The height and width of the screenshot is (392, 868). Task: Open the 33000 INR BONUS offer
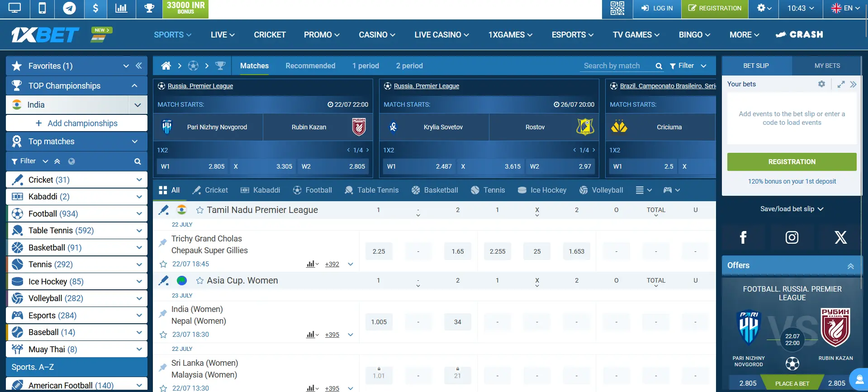185,8
